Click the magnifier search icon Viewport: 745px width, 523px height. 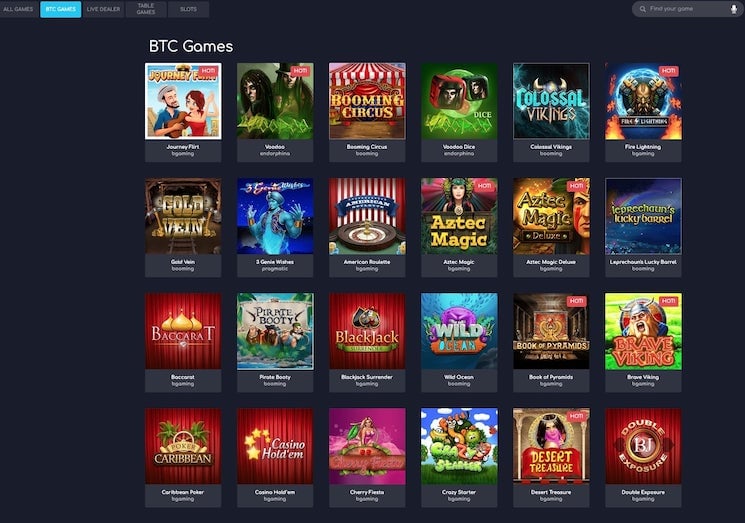tap(642, 9)
